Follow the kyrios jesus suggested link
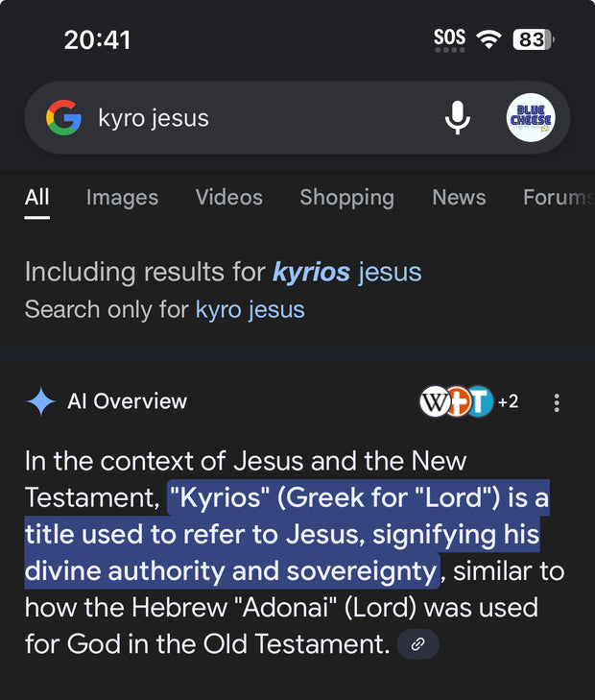The image size is (595, 700). 346,272
